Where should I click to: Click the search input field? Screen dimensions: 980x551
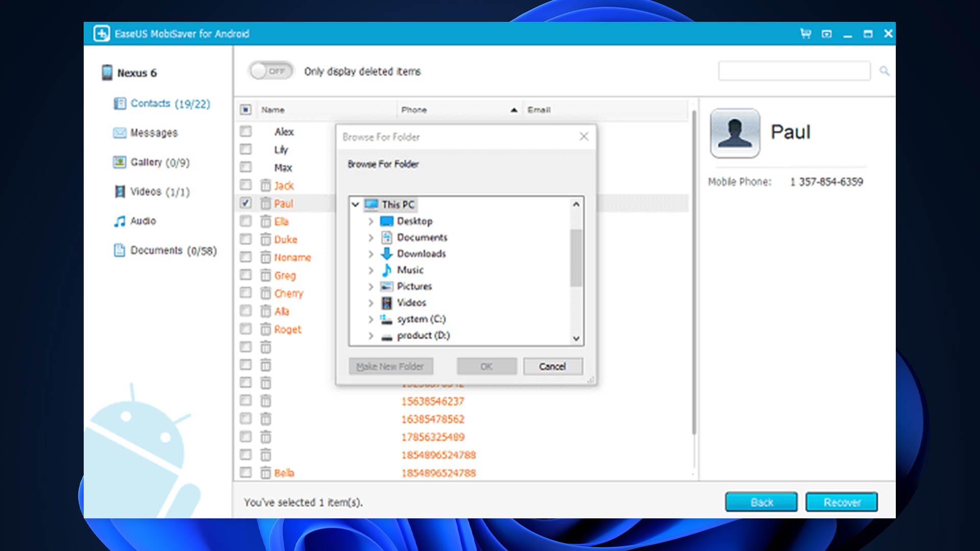coord(794,71)
